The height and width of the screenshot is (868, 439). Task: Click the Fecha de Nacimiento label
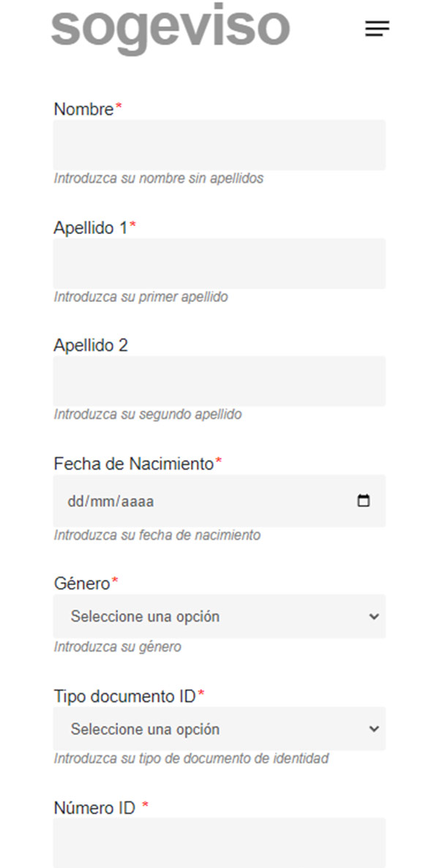134,464
